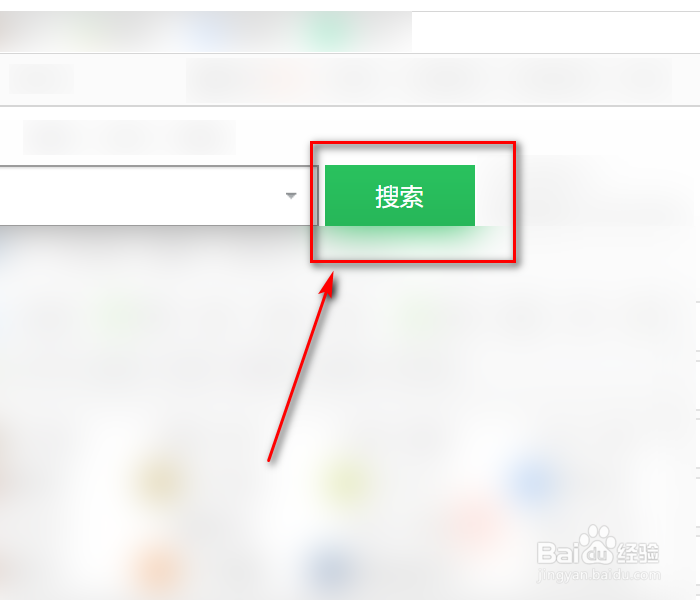
Task: Click the green 搜索 button
Action: (400, 196)
